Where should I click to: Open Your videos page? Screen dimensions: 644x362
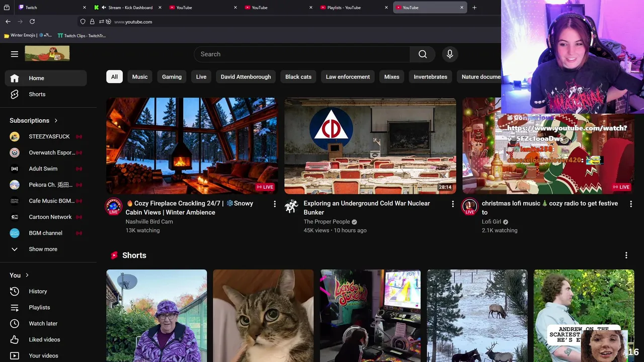click(x=46, y=356)
